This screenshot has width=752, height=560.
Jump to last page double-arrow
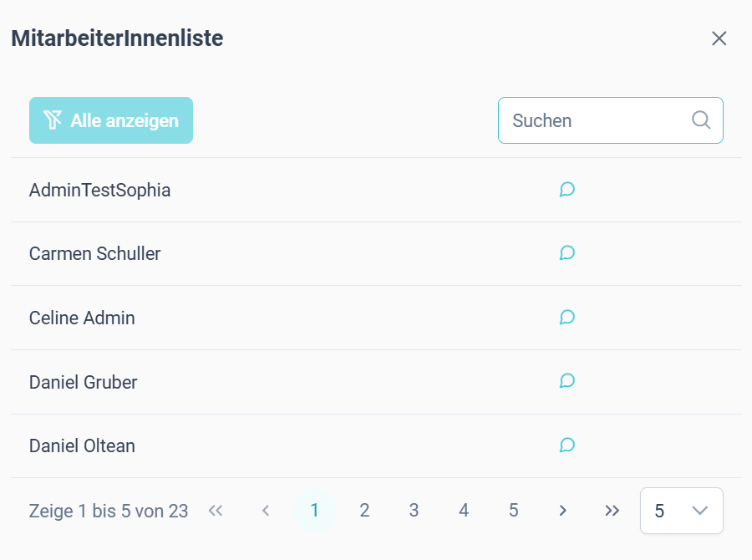coord(612,511)
